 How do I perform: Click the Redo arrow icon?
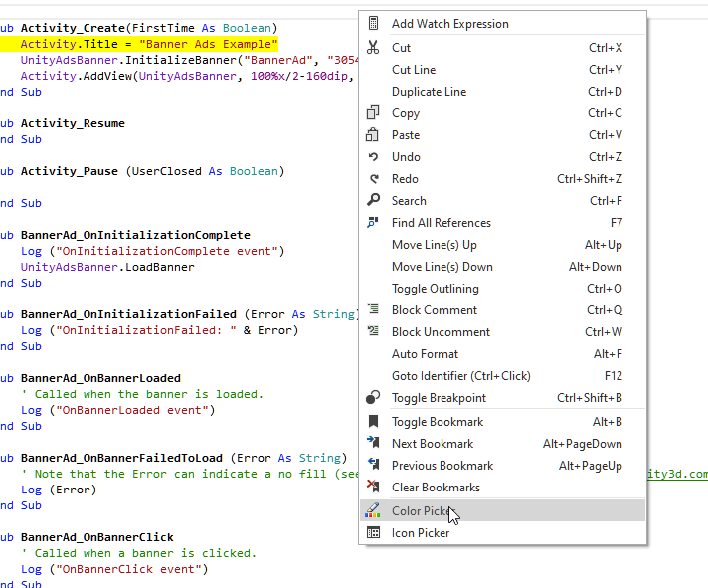point(373,178)
